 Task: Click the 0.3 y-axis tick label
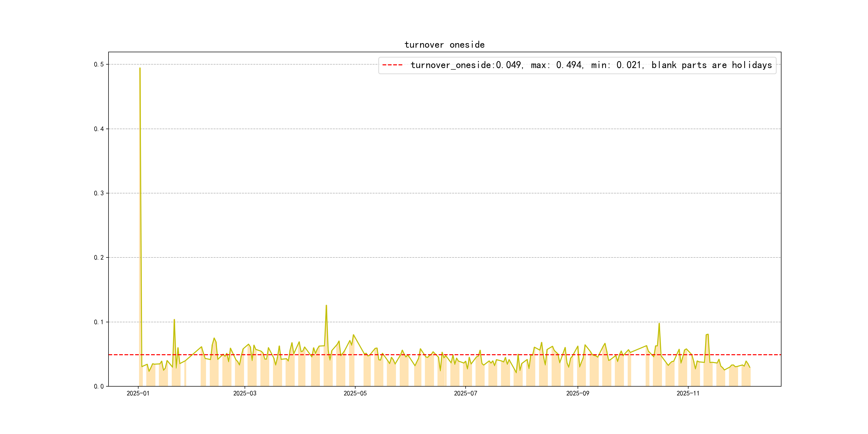(x=99, y=193)
